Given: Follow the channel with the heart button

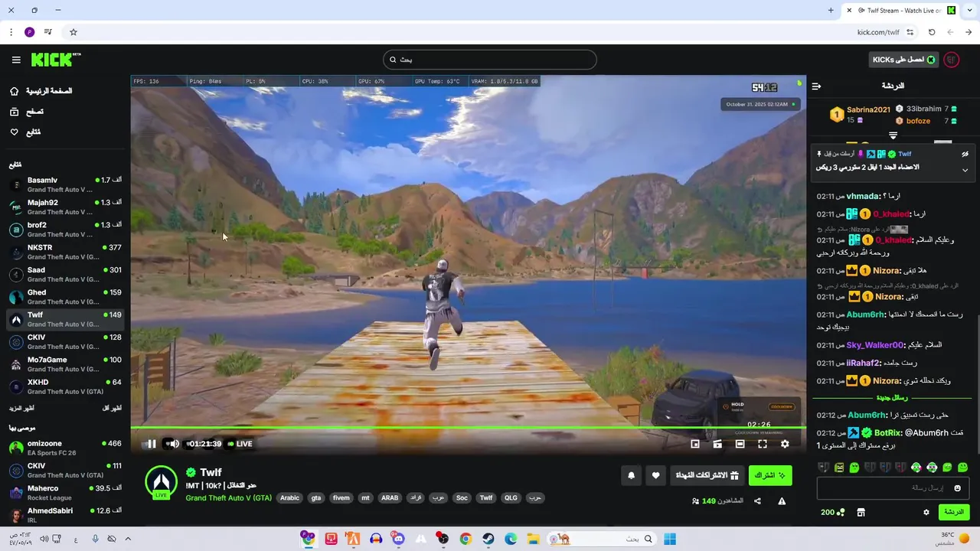Looking at the screenshot, I should 655,475.
